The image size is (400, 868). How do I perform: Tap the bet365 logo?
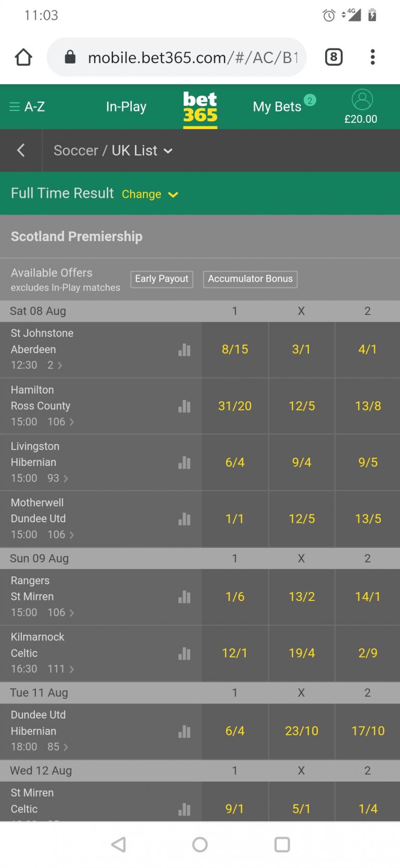(200, 107)
